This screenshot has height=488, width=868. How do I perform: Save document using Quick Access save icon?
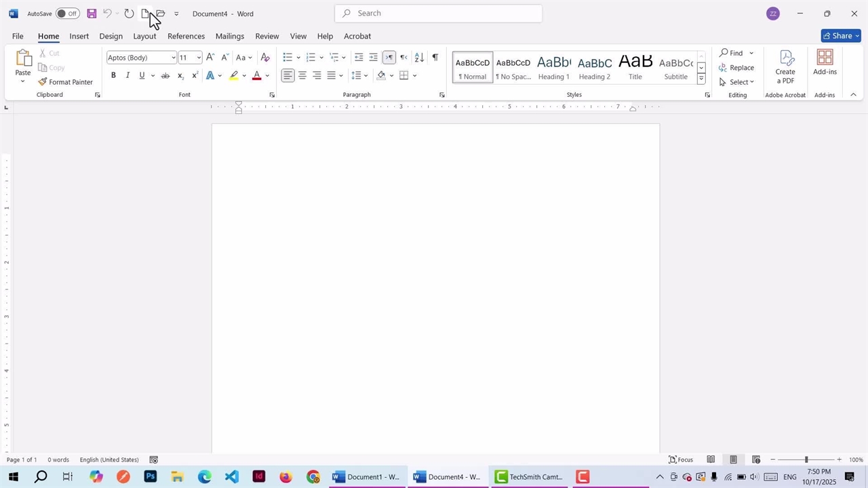(92, 14)
